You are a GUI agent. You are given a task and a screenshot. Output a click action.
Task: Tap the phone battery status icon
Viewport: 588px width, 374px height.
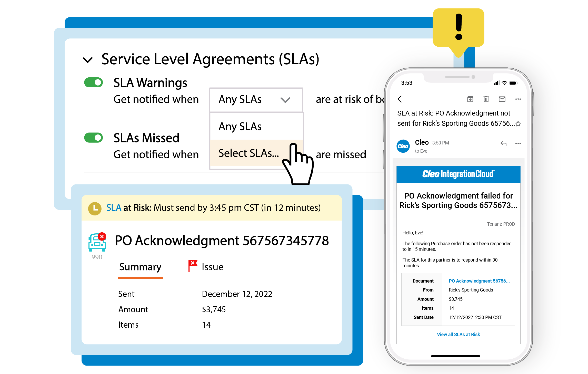(x=513, y=83)
